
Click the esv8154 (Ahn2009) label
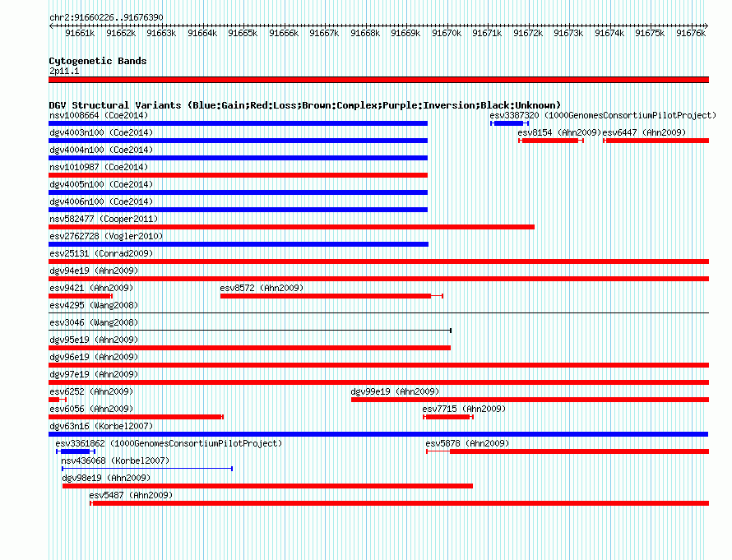(x=559, y=132)
